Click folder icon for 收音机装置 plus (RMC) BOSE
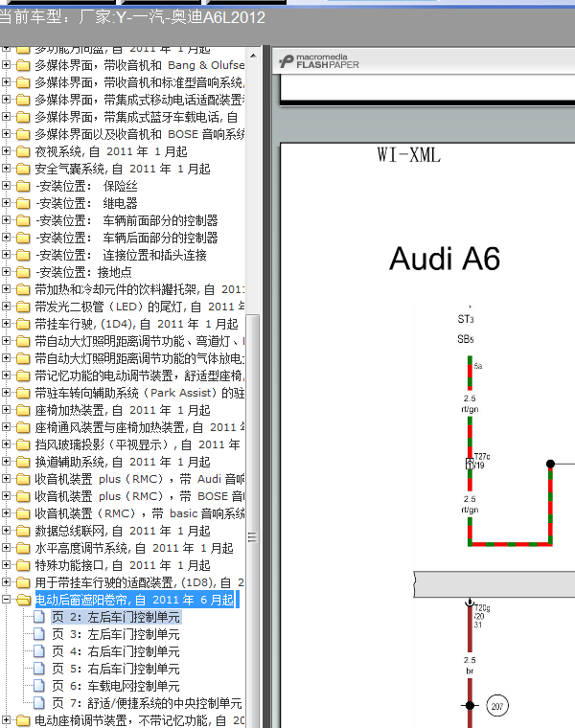This screenshot has width=575, height=728. click(x=23, y=496)
